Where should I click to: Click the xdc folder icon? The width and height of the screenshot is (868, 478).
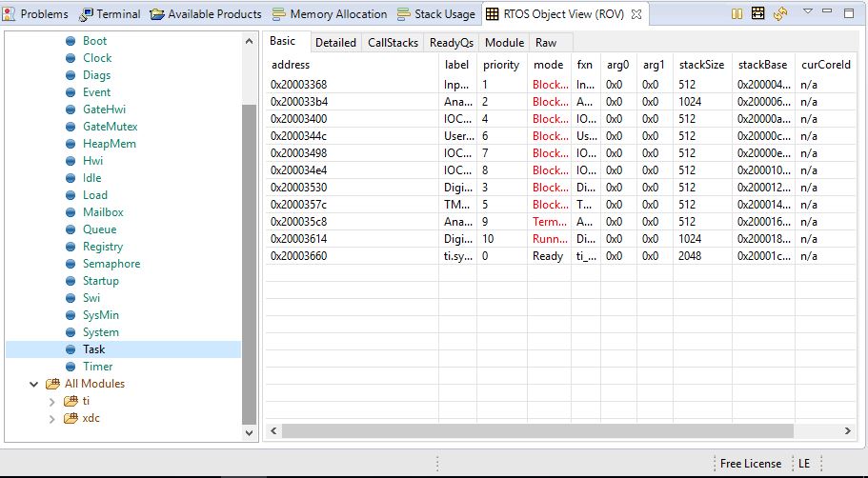(71, 418)
